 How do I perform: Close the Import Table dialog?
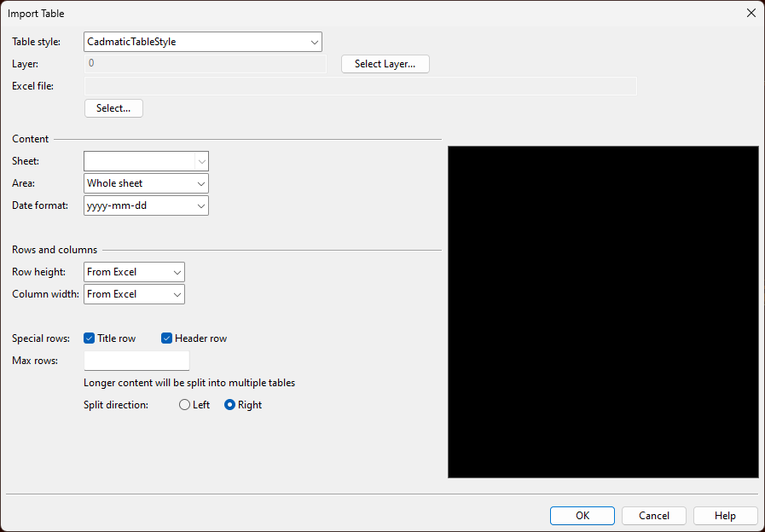[x=751, y=13]
